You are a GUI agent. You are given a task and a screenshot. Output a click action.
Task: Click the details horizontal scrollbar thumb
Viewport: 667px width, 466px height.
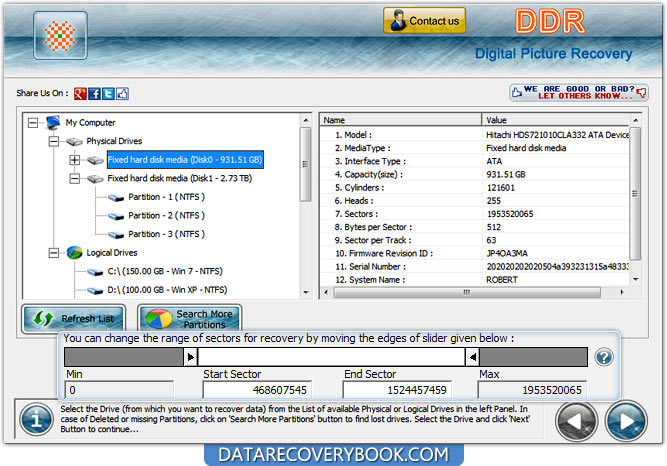(467, 292)
